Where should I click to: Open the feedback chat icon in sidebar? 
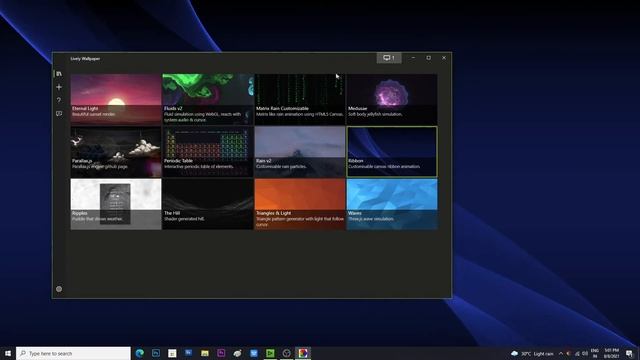(x=59, y=113)
